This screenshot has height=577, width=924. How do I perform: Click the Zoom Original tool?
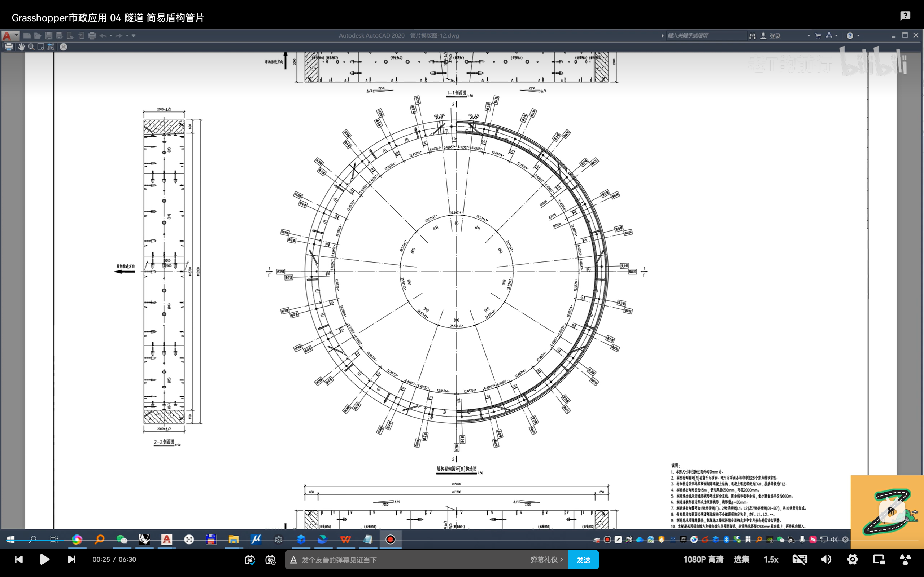pyautogui.click(x=51, y=47)
